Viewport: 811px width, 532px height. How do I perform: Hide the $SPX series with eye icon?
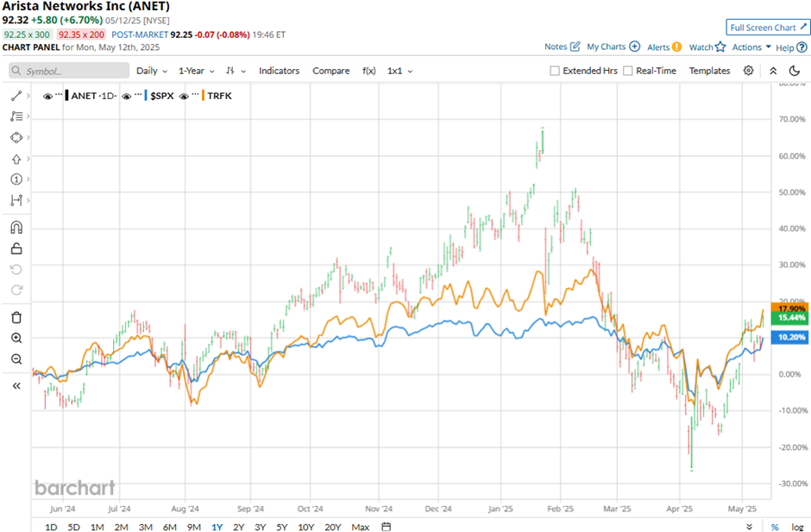tap(126, 96)
